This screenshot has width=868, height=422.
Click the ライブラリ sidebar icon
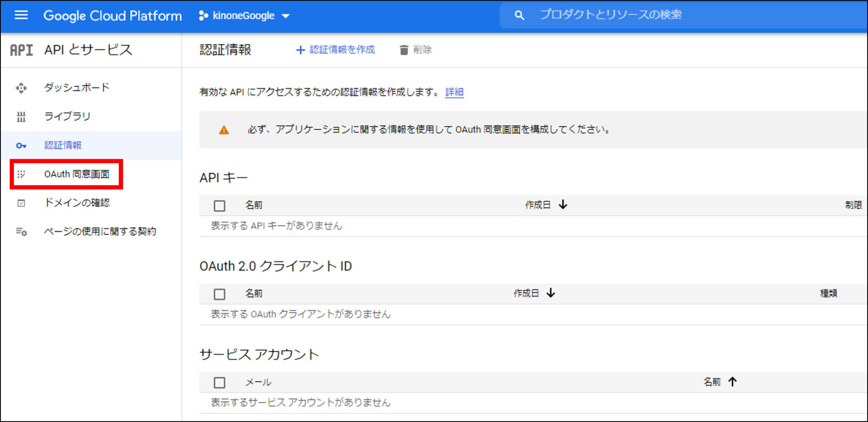pos(21,117)
